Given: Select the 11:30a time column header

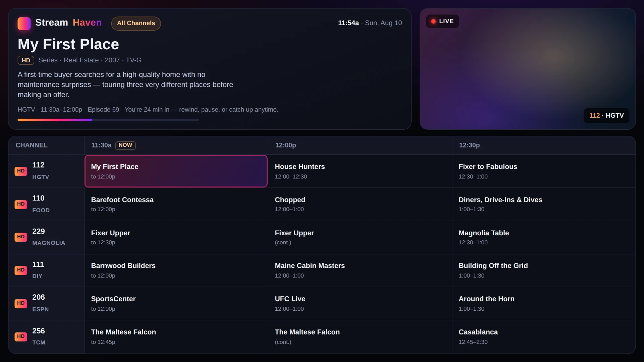Looking at the screenshot, I should coord(176,145).
